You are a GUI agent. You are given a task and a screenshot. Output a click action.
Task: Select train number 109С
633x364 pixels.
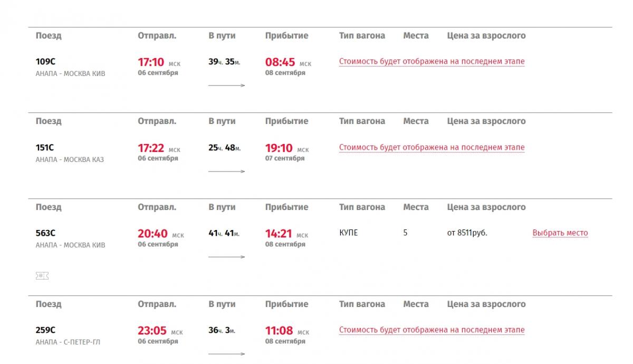tap(45, 62)
